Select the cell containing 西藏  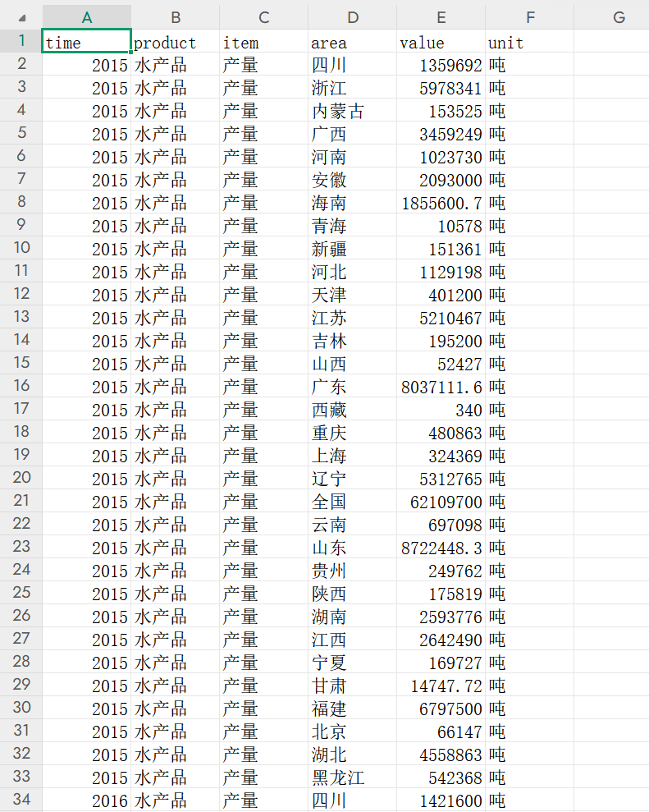[353, 409]
